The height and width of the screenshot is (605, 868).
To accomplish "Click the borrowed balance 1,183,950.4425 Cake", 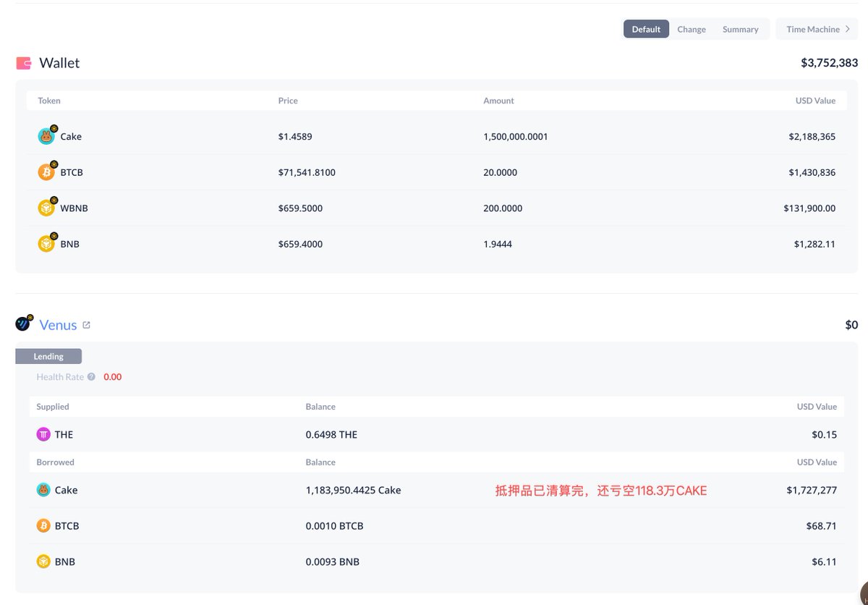I will [353, 490].
